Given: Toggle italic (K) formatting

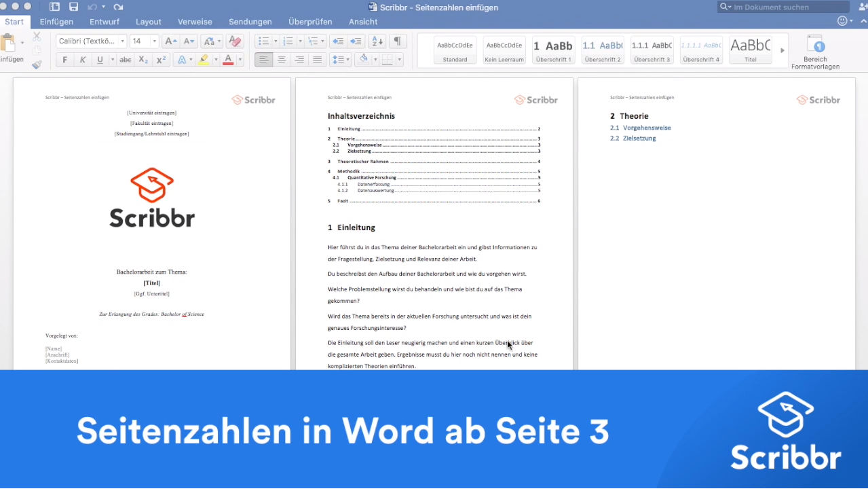Looking at the screenshot, I should coord(83,60).
